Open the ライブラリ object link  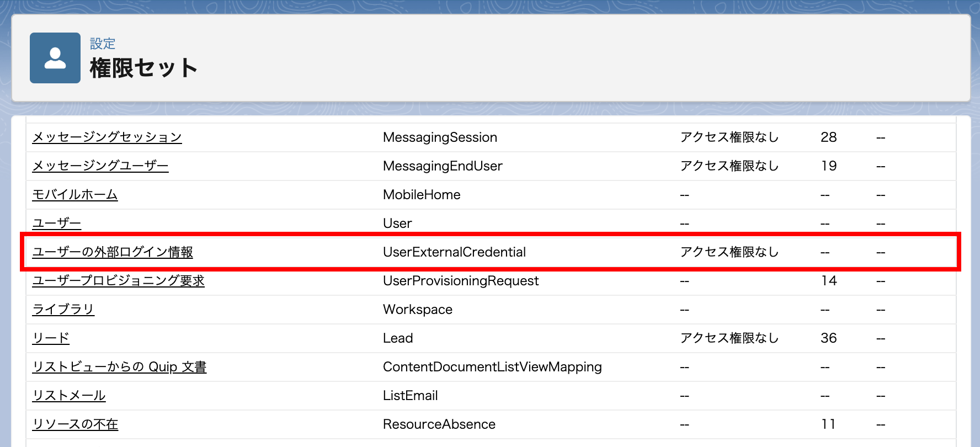63,310
